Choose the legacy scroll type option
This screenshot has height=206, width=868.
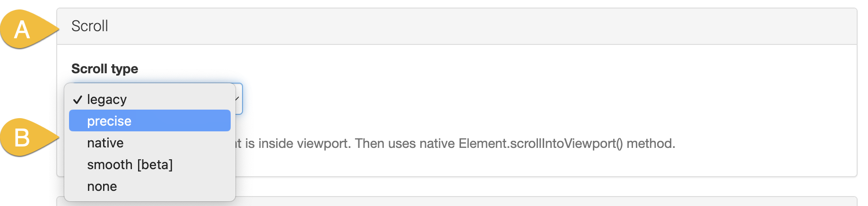pos(107,100)
